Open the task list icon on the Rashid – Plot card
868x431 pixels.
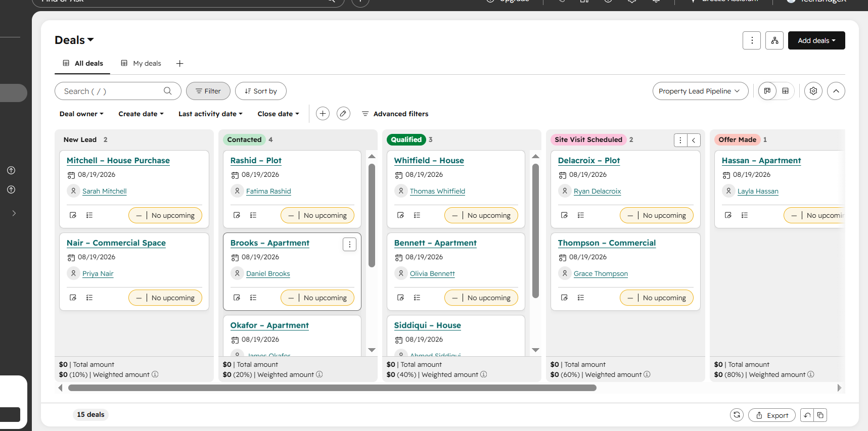point(253,215)
